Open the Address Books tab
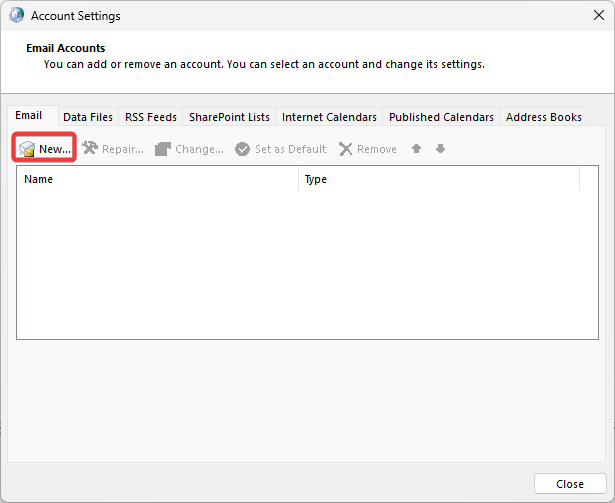The height and width of the screenshot is (503, 615). (x=543, y=117)
